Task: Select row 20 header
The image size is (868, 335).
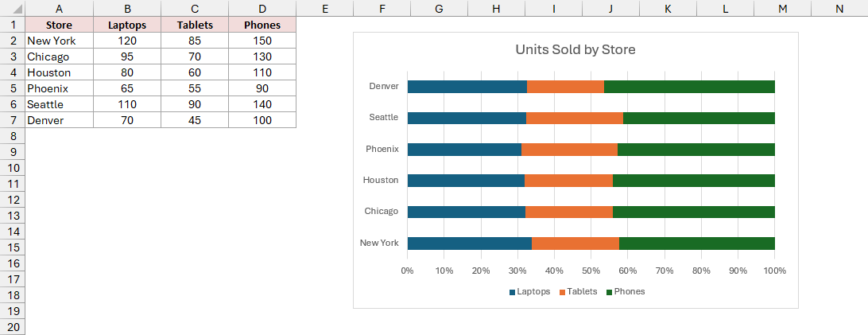Action: point(12,327)
